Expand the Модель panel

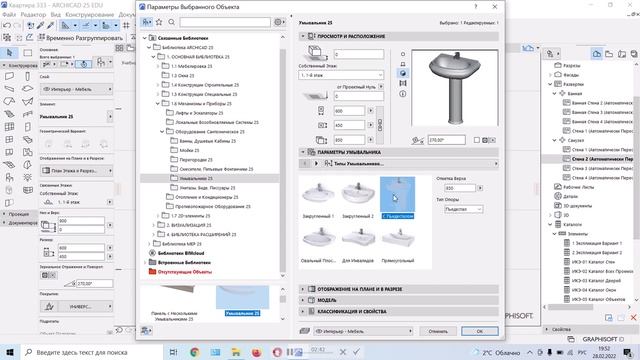coord(302,300)
